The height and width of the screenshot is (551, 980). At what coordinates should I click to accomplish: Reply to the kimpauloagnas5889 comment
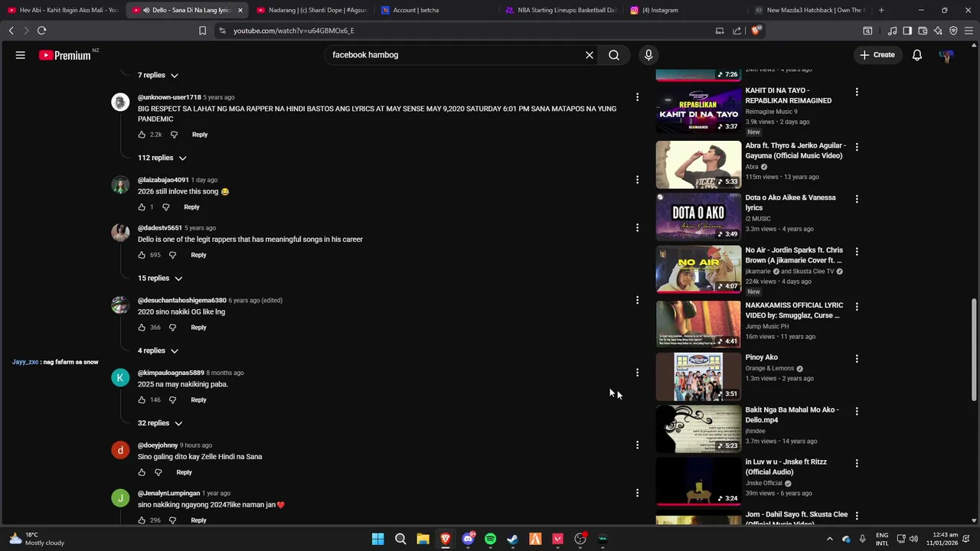pos(198,400)
